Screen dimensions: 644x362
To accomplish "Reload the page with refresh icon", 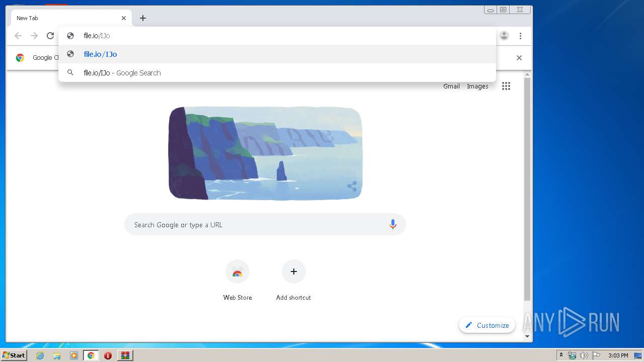I will click(x=50, y=36).
